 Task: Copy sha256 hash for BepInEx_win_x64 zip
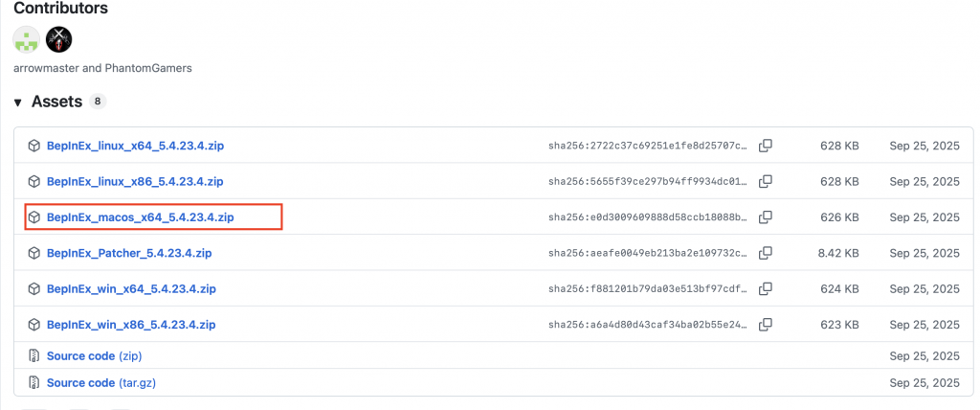pos(765,288)
